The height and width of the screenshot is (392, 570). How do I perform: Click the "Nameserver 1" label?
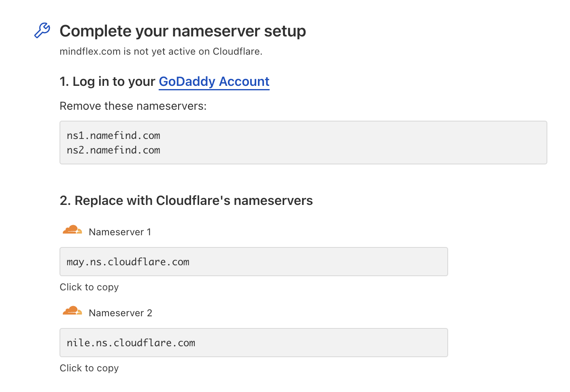pyautogui.click(x=120, y=232)
